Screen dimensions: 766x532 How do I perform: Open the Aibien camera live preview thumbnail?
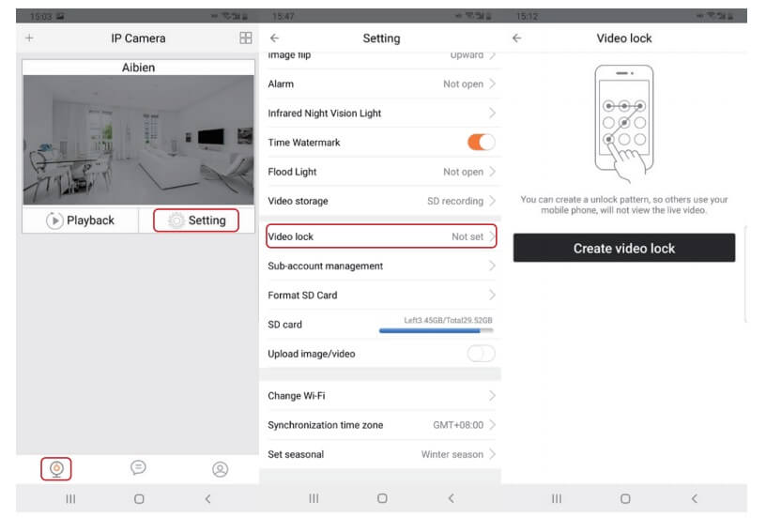138,141
